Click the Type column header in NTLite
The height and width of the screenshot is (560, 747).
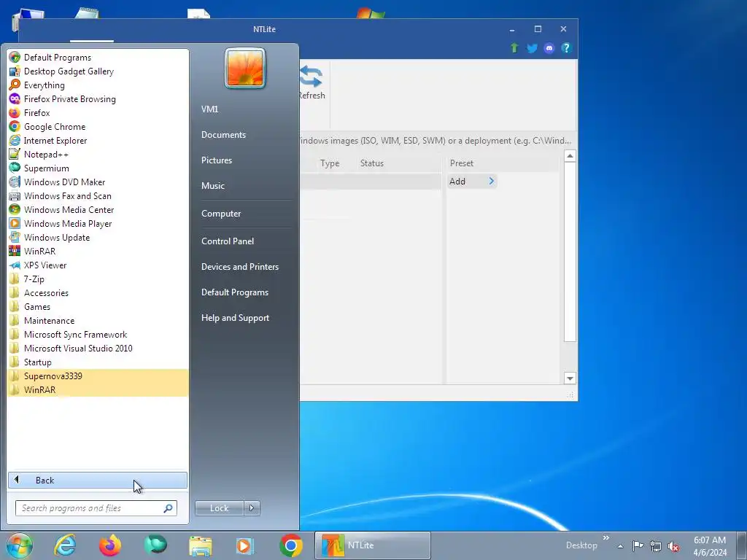pos(330,163)
